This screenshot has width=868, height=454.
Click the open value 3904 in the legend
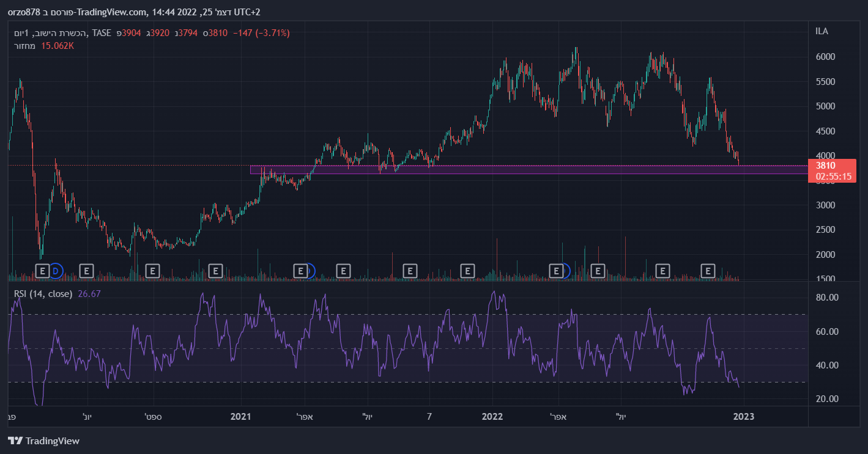(x=132, y=32)
